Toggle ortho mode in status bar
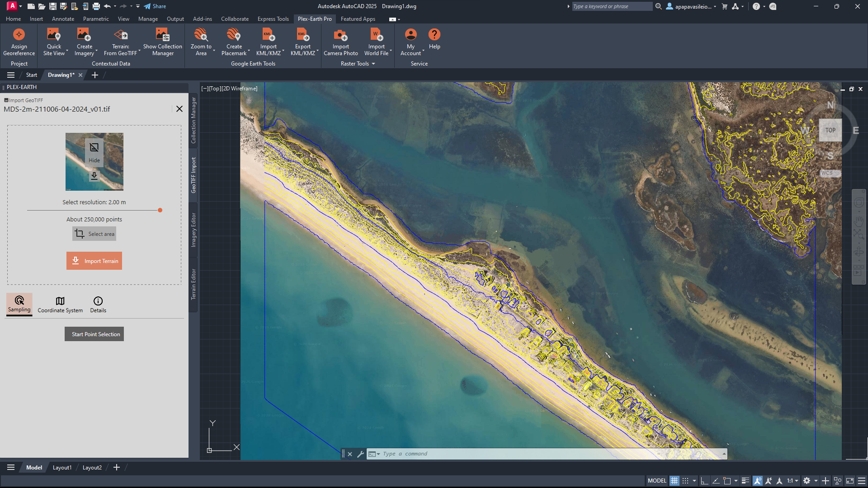868x488 pixels. (x=704, y=481)
